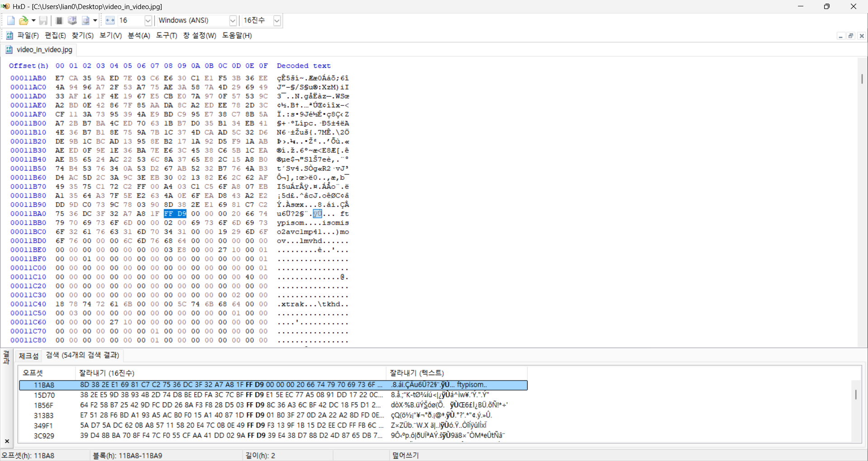Open the Windows (ANSI) charset dropdown
Viewport: 868px width, 461px height.
point(233,21)
